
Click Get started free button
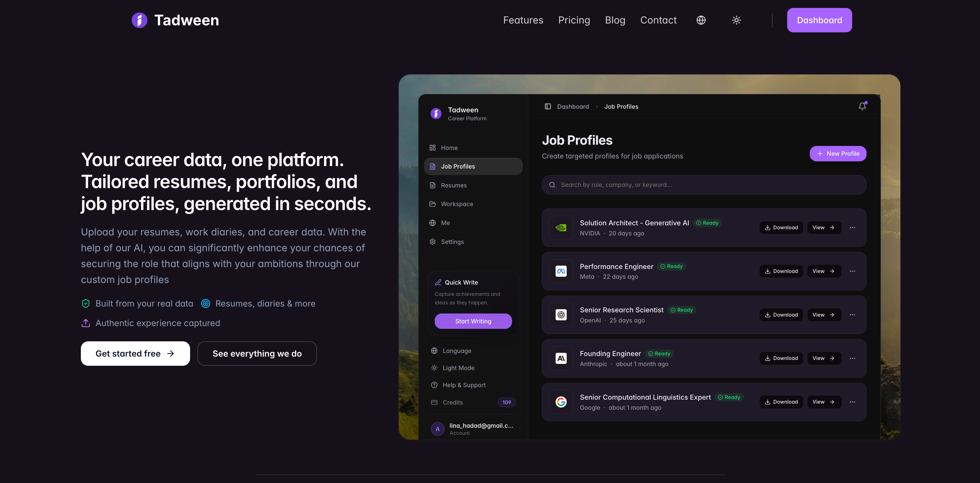[135, 354]
